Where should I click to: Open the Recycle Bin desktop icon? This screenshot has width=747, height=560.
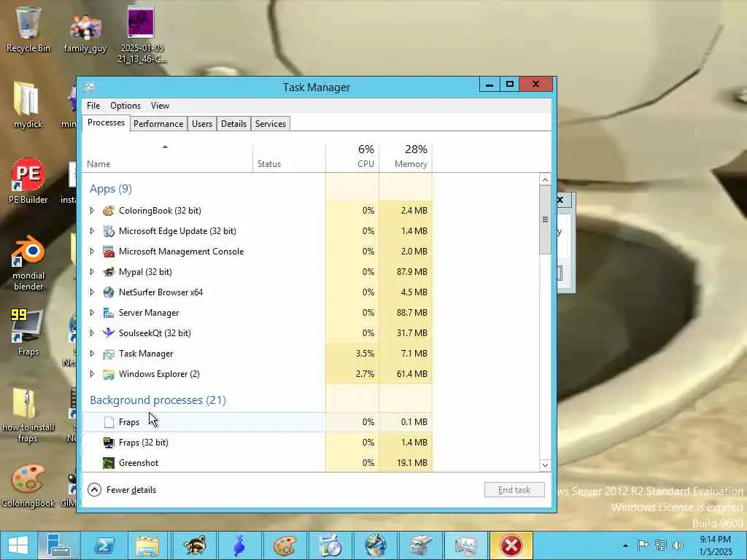click(28, 29)
